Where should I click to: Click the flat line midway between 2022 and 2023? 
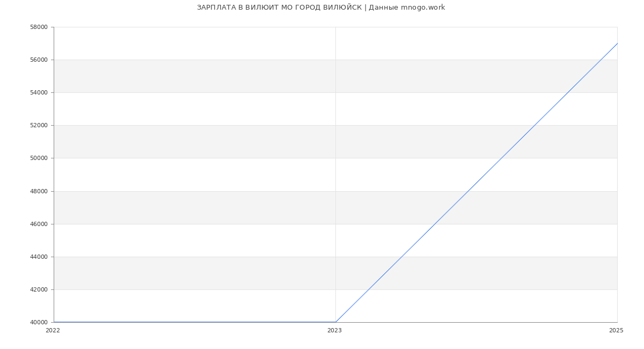(x=195, y=322)
